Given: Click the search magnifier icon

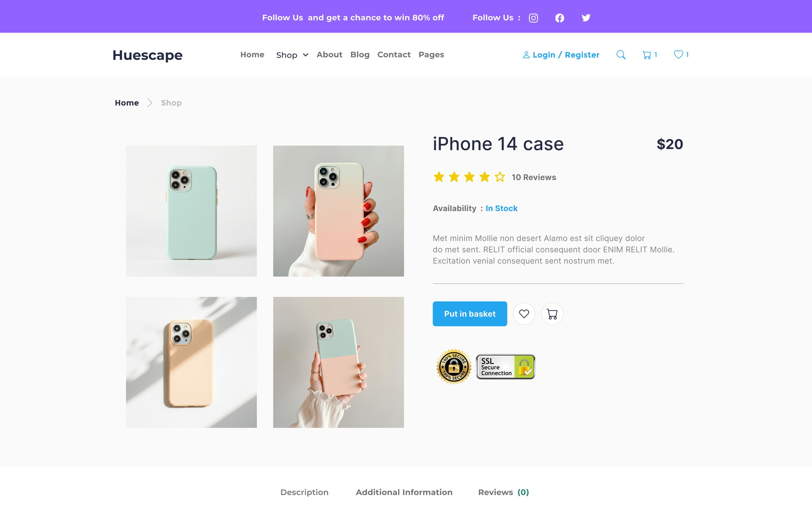Looking at the screenshot, I should coord(621,55).
